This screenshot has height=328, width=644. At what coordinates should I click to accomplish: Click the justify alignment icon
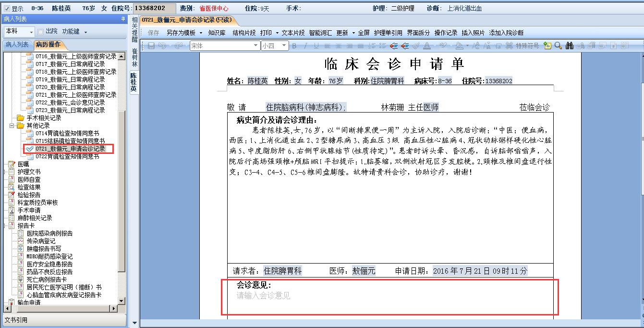(361, 46)
